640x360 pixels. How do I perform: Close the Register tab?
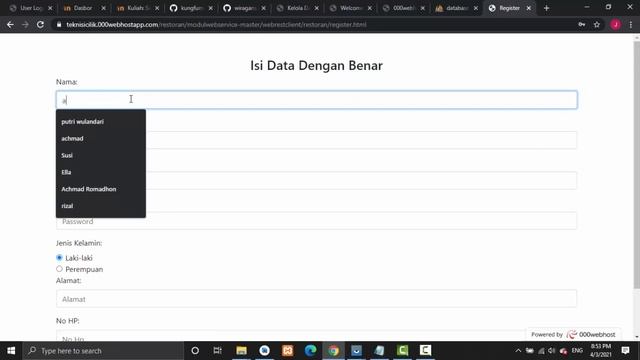(529, 8)
